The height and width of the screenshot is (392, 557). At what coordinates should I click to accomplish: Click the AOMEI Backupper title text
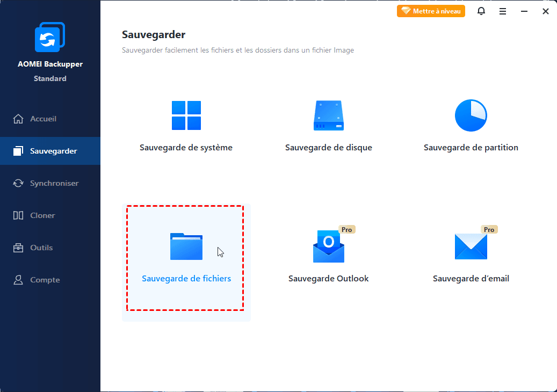pyautogui.click(x=50, y=64)
